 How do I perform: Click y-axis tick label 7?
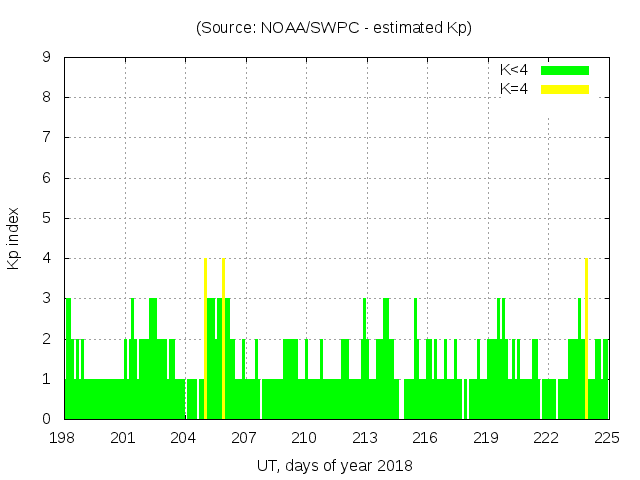pyautogui.click(x=46, y=138)
